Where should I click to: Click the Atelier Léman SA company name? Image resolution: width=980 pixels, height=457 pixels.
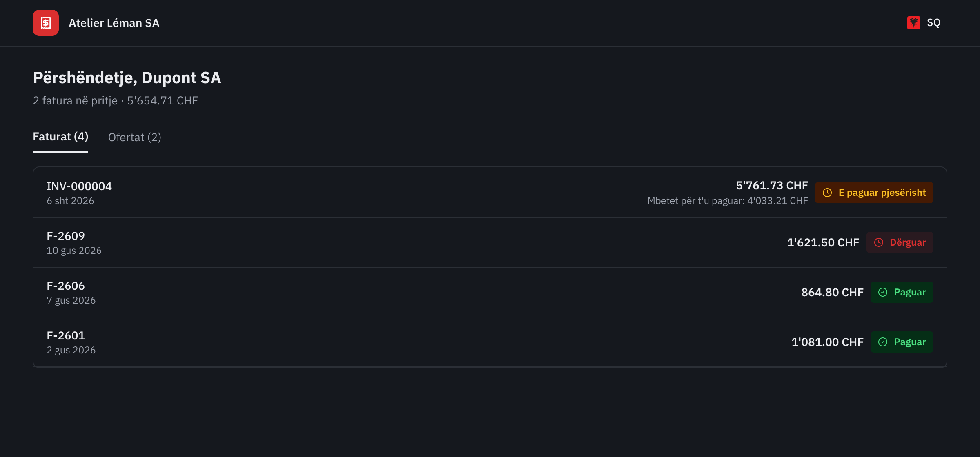coord(114,23)
